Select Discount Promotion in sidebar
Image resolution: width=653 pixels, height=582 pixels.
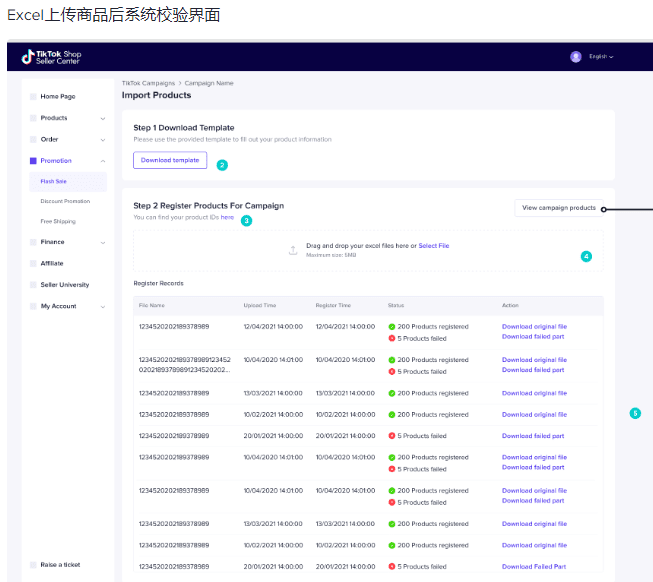coord(65,201)
